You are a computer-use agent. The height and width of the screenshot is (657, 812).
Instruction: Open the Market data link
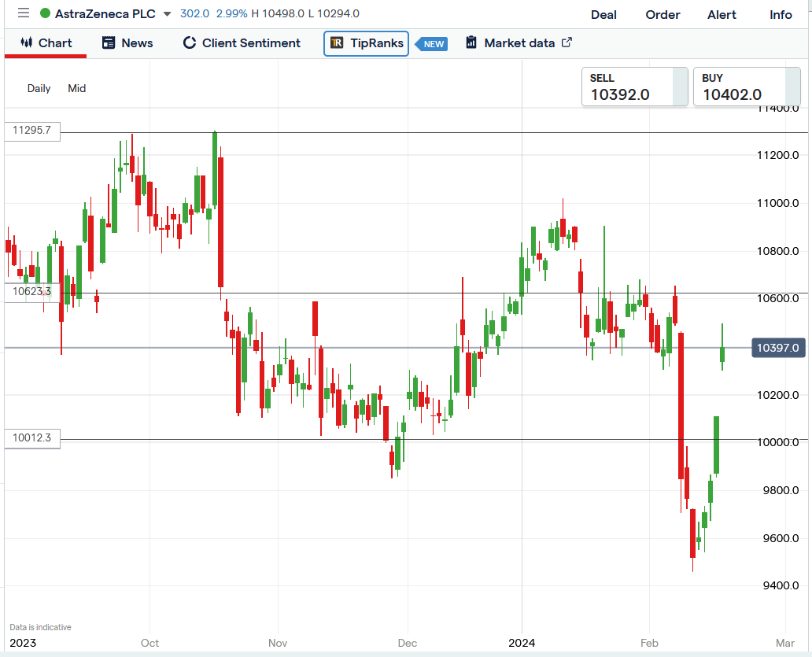[519, 43]
